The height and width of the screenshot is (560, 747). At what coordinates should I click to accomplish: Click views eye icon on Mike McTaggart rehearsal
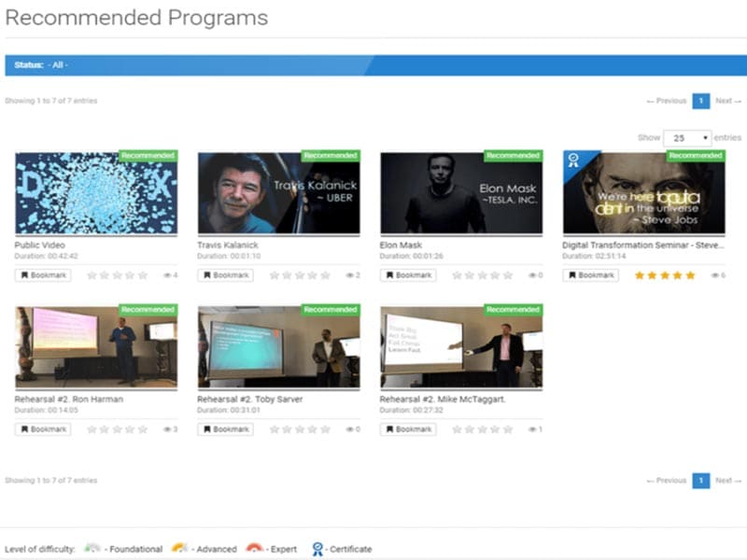pyautogui.click(x=532, y=429)
